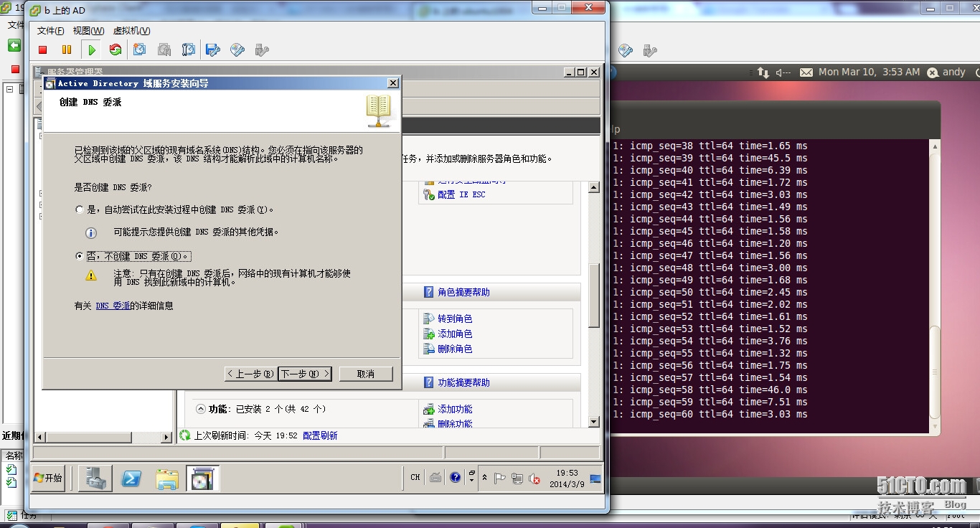Click Server Manager vertical scrollbar up arrow
The width and height of the screenshot is (980, 528).
(x=593, y=187)
